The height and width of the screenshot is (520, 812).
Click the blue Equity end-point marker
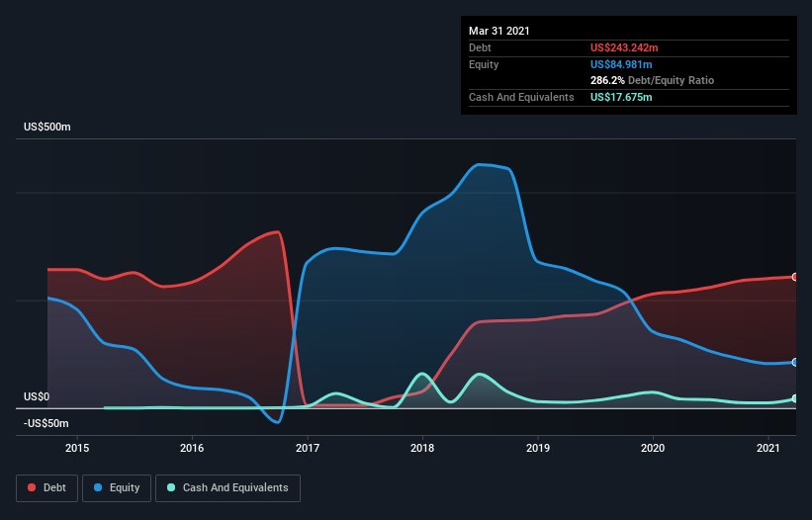coord(795,362)
